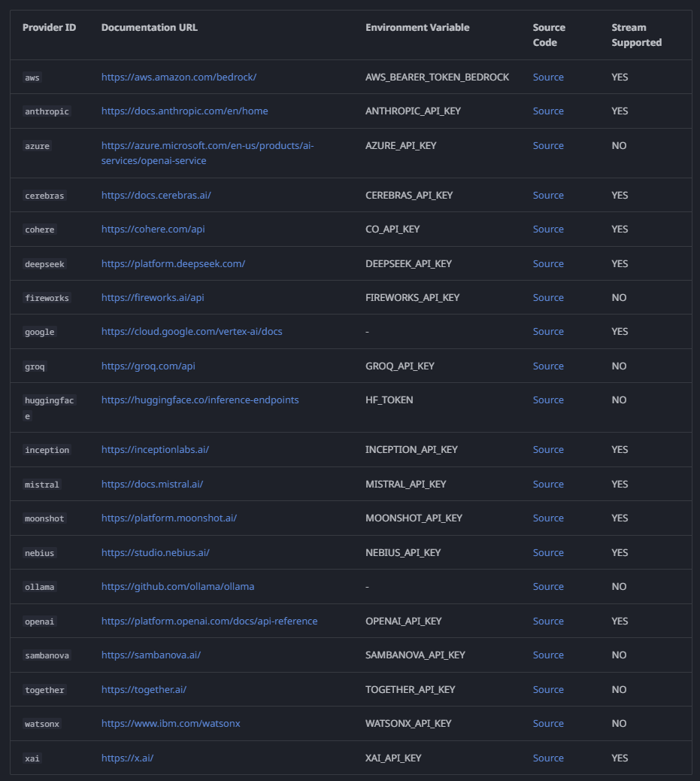Visit the cohere.com/api link
The height and width of the screenshot is (781, 700).
153,229
